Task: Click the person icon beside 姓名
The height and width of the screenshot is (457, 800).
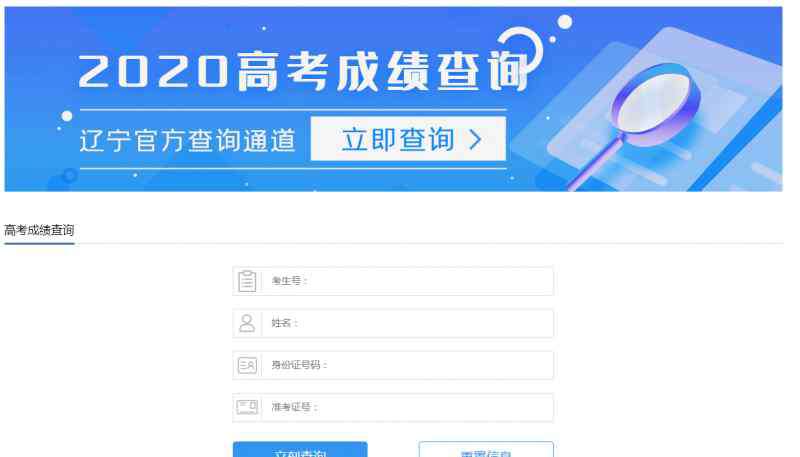Action: 247,323
